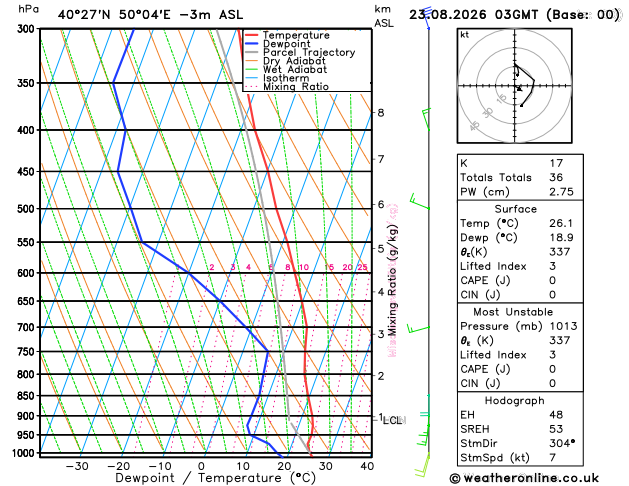Click the 700 hPa pressure label
Viewport: 629px width, 486px height.
(28, 328)
